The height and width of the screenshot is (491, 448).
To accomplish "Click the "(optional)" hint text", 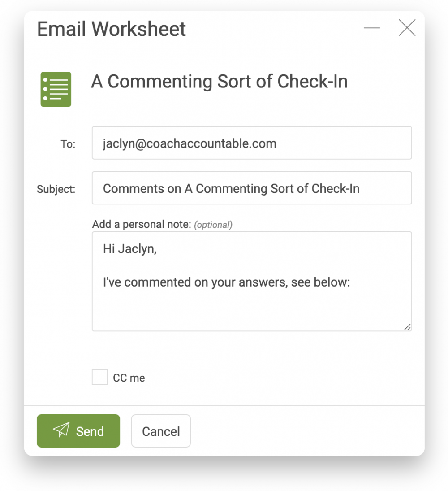I will pos(213,225).
